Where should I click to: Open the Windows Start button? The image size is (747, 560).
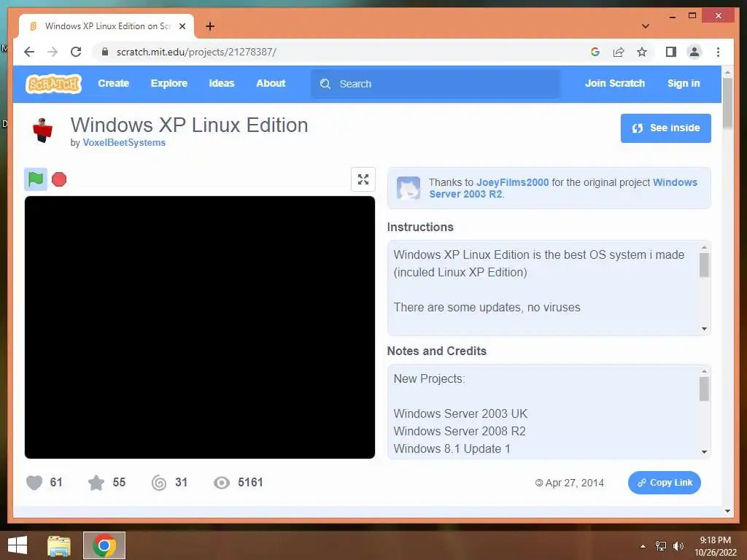coord(18,545)
